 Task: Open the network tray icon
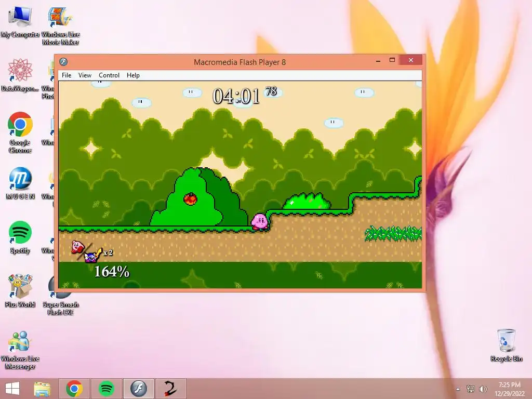pos(471,389)
